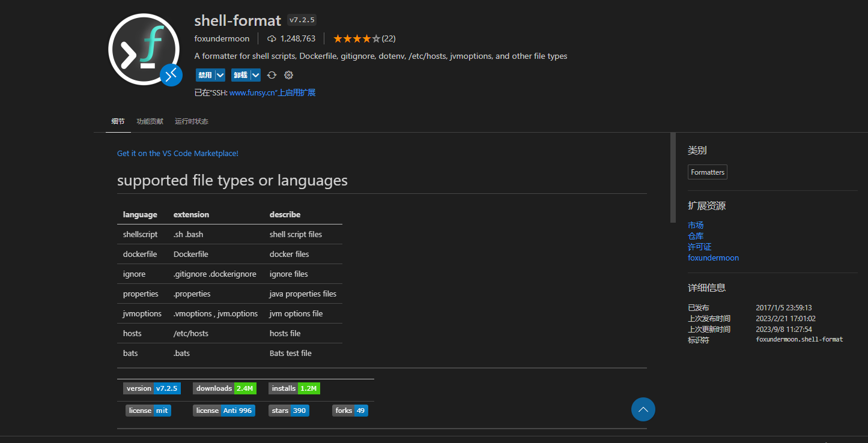This screenshot has height=443, width=868.
Task: Click the '/etc/hosts' extension cell
Action: [x=191, y=333]
